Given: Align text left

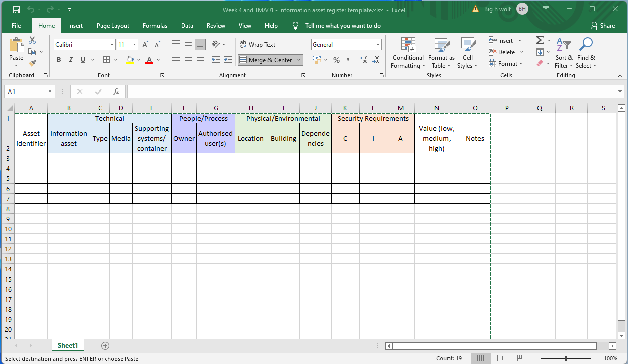Looking at the screenshot, I should pos(176,60).
